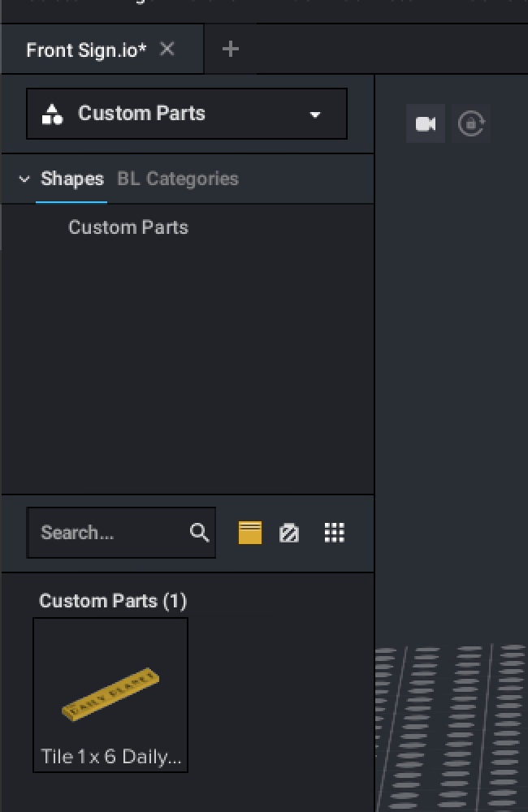Select Custom Parts in the category list
This screenshot has height=812, width=528.
(128, 227)
